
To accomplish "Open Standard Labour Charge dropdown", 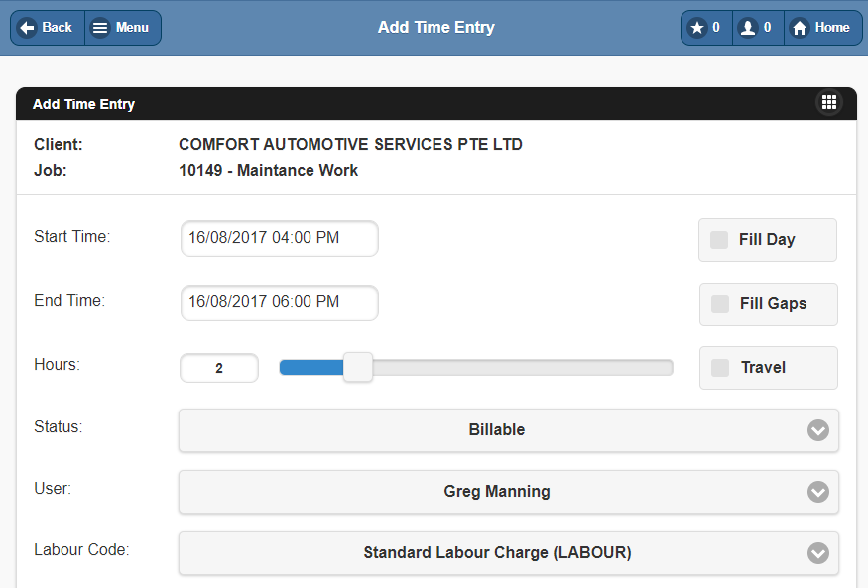I will tap(496, 553).
